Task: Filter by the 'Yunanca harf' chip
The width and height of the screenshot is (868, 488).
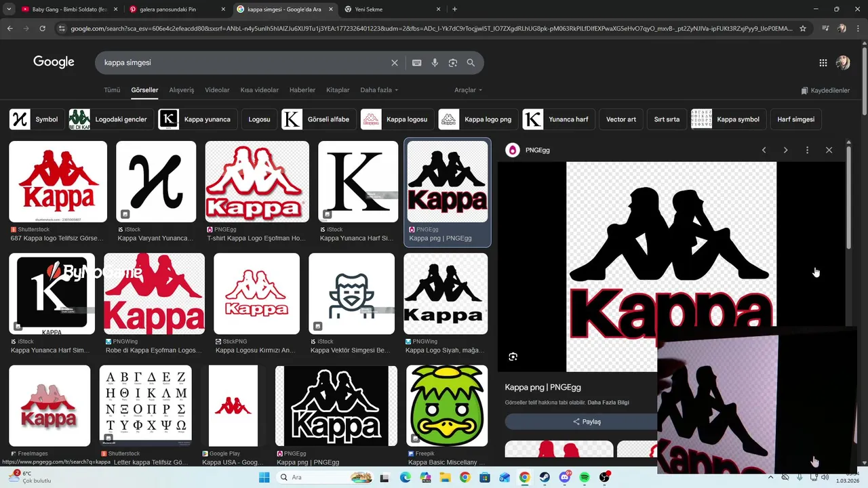Action: tap(559, 119)
